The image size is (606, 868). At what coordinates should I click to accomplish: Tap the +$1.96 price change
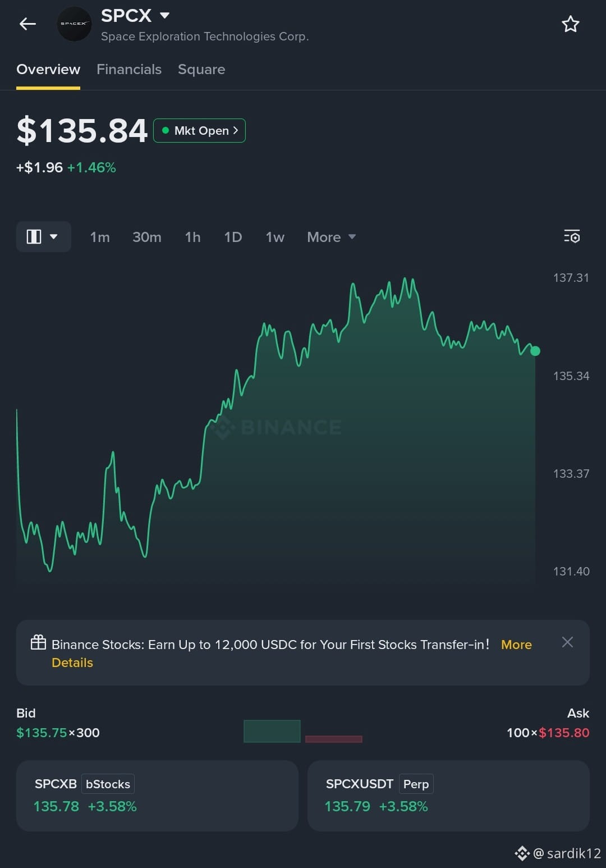(x=39, y=167)
